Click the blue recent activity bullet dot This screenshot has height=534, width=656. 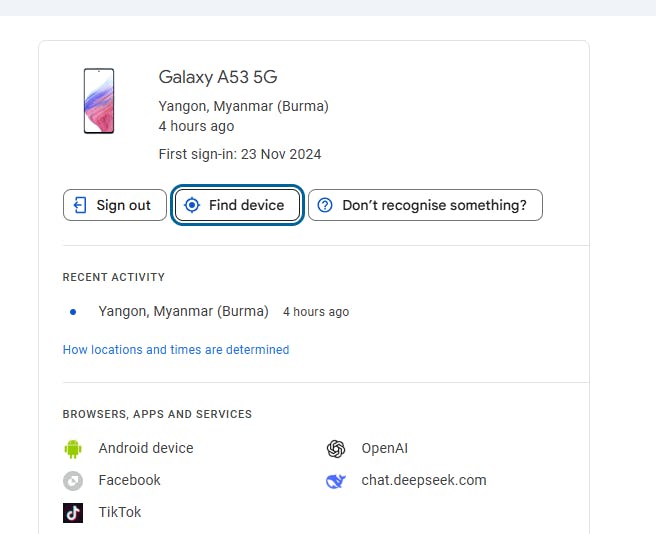click(x=73, y=312)
